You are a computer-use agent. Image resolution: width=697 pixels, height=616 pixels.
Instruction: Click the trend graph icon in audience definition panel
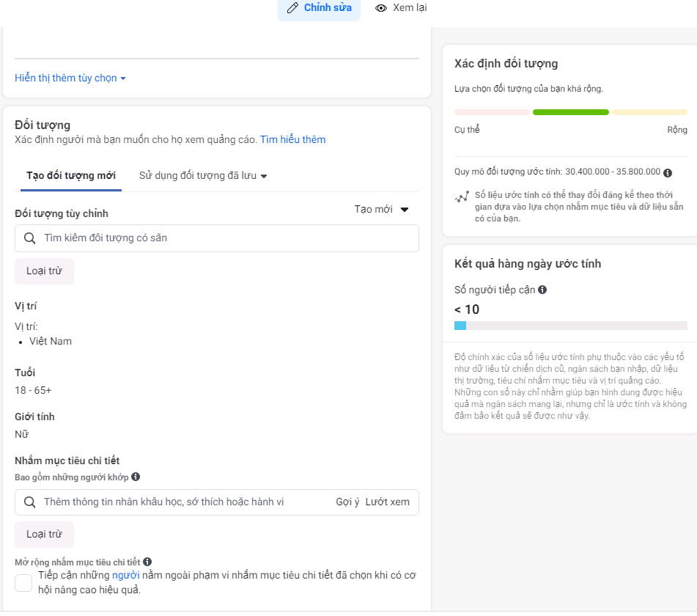(x=462, y=197)
